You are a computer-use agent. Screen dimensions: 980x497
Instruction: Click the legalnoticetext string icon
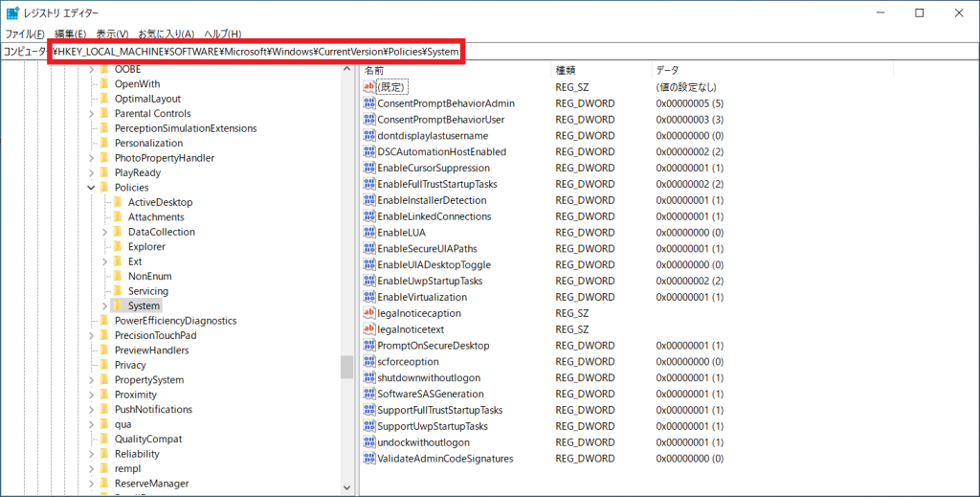point(368,329)
